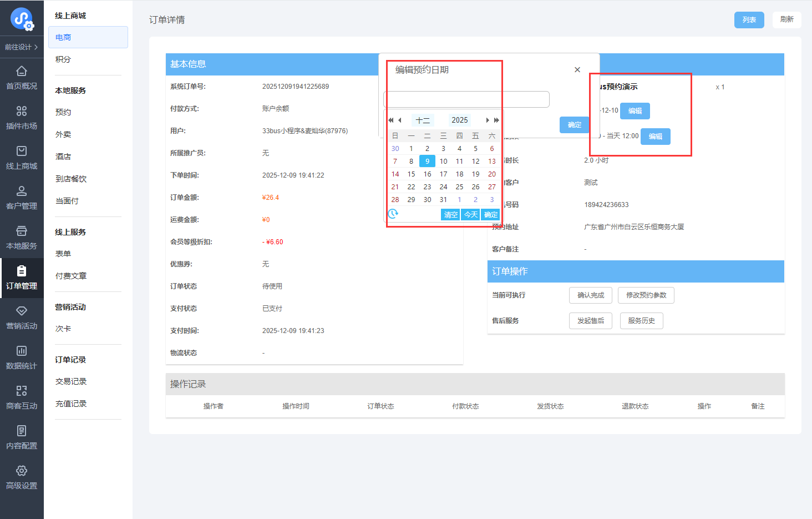This screenshot has width=812, height=519.
Task: Select day 16 in the calendar
Action: pyautogui.click(x=427, y=174)
